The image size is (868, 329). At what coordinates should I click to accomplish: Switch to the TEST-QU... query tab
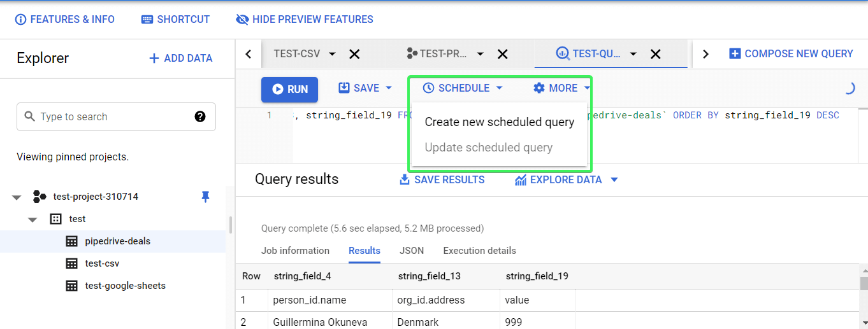[588, 54]
